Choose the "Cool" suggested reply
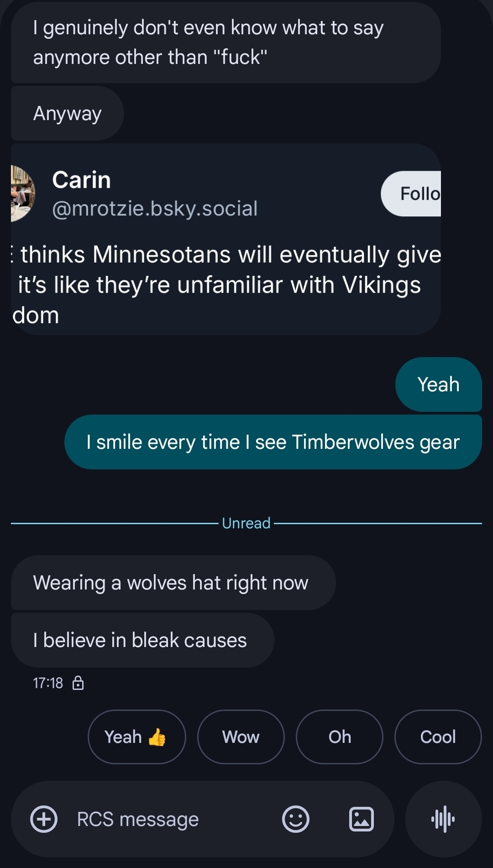This screenshot has height=868, width=493. [x=438, y=737]
